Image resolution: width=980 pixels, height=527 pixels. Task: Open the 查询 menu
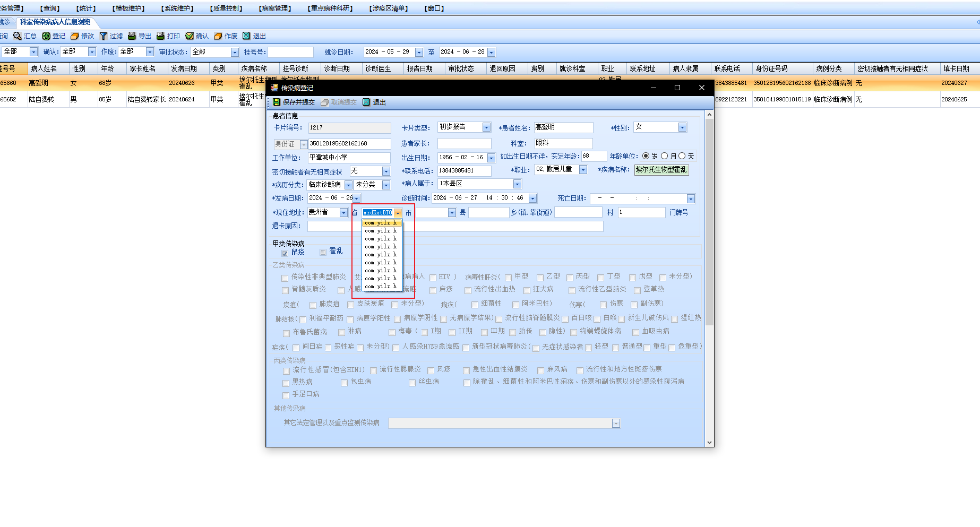click(x=50, y=8)
